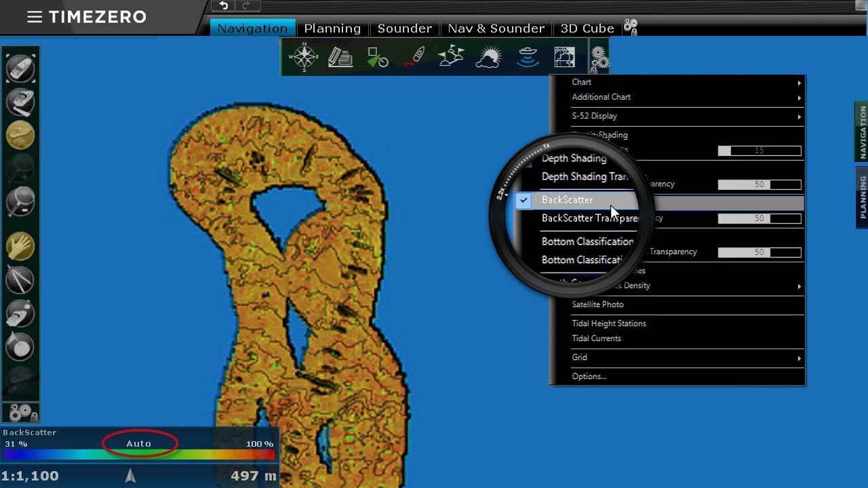868x488 pixels.
Task: Switch to the Sounder tab
Action: 404,28
